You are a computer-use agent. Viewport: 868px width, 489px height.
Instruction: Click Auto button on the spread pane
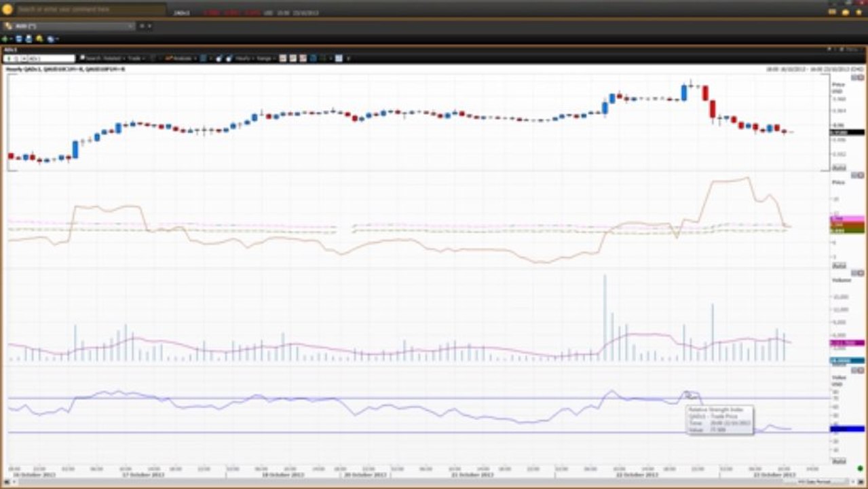click(x=838, y=266)
